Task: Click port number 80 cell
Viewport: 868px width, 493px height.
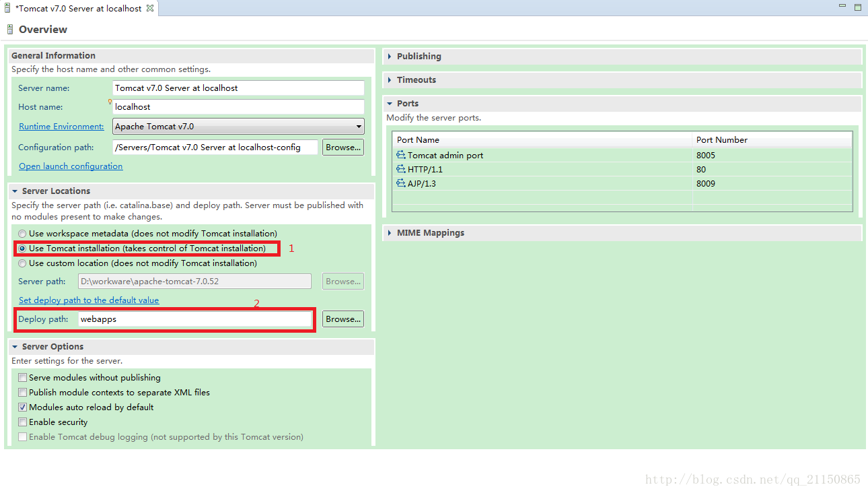Action: click(701, 170)
